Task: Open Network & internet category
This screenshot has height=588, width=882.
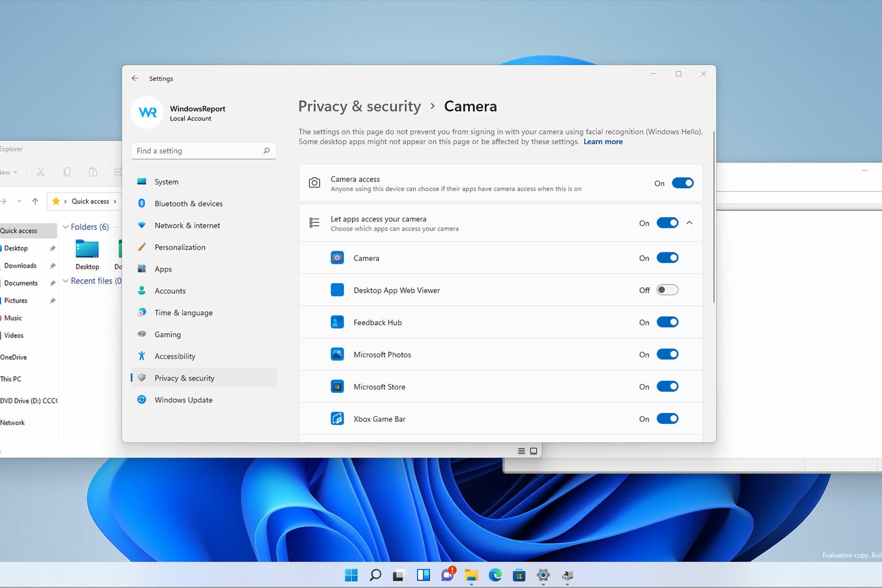Action: pos(204,225)
